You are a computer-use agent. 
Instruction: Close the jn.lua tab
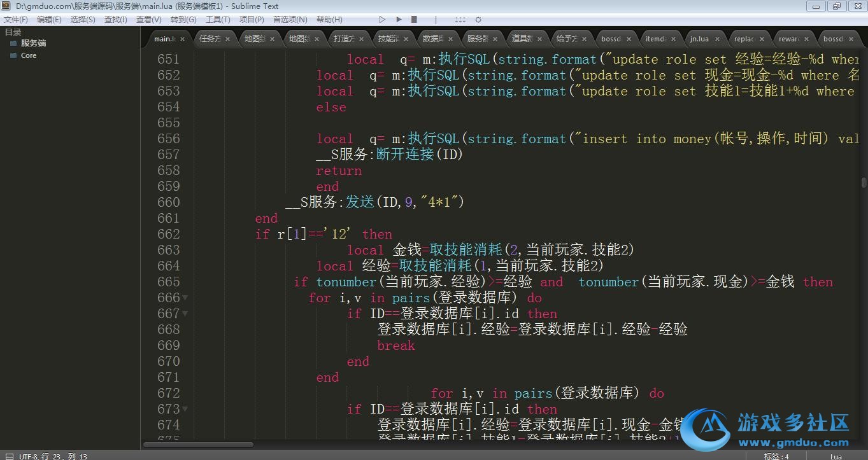pyautogui.click(x=718, y=39)
